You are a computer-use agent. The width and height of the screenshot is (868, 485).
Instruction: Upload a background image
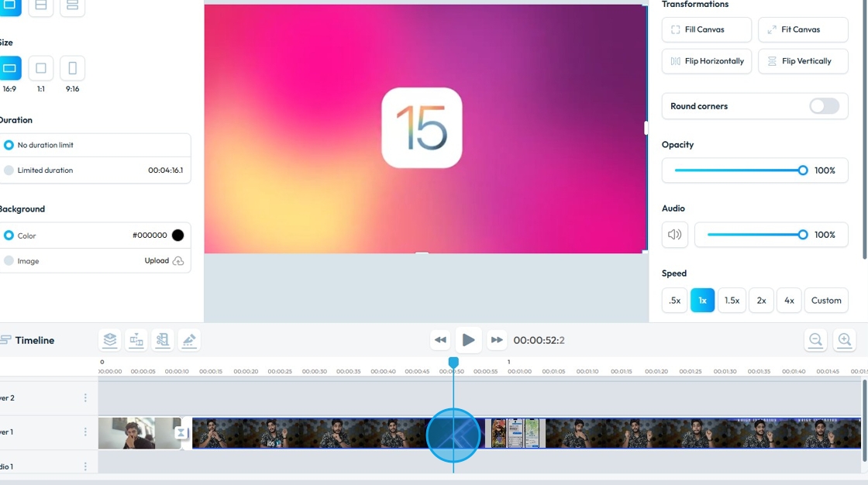tap(164, 261)
